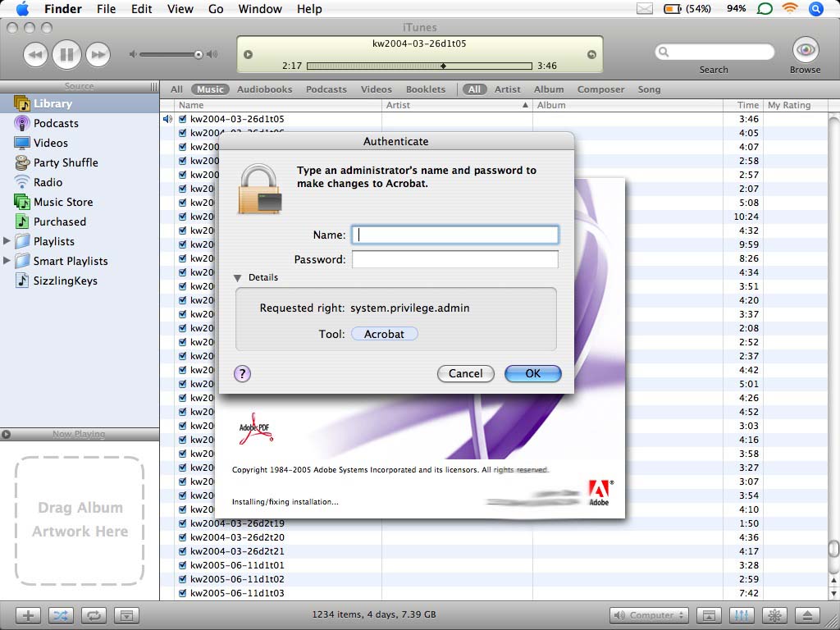The height and width of the screenshot is (630, 840).
Task: Sort by the Album column header
Action: (628, 105)
